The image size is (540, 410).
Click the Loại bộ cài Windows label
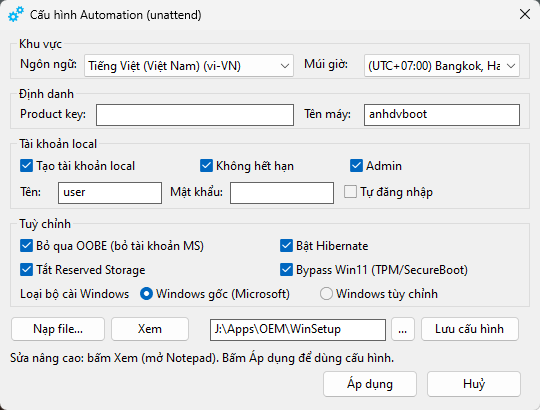74,294
